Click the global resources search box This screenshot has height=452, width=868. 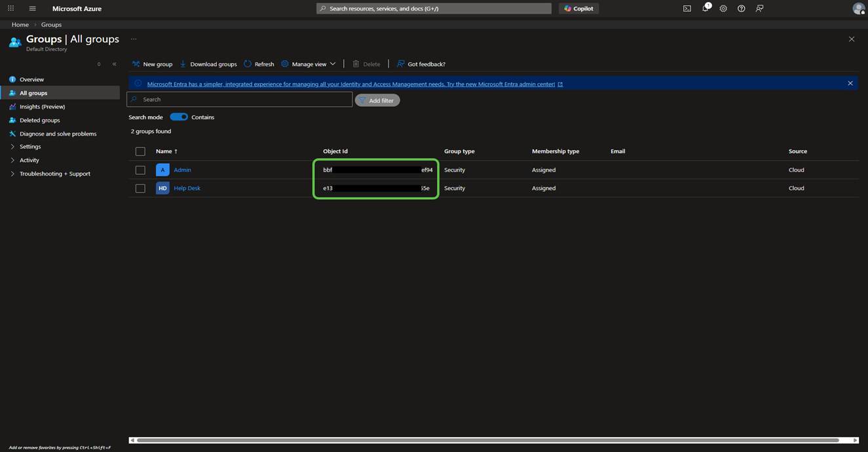click(434, 9)
